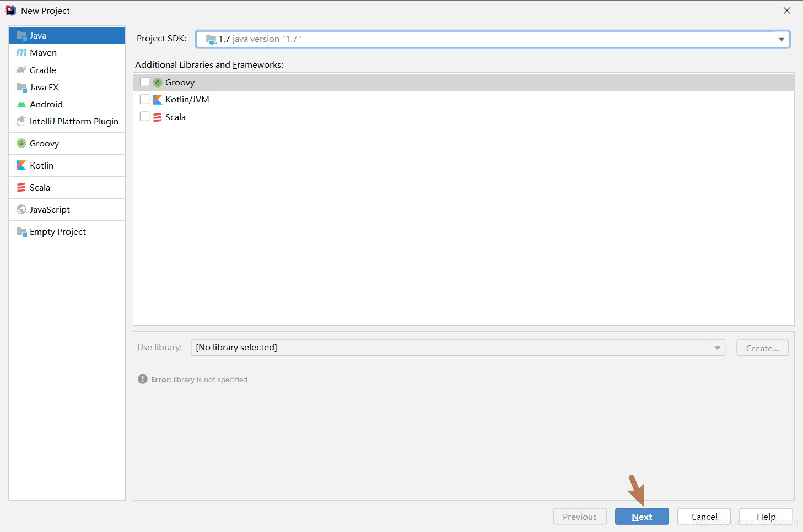
Task: Click the Previous button
Action: coord(580,517)
